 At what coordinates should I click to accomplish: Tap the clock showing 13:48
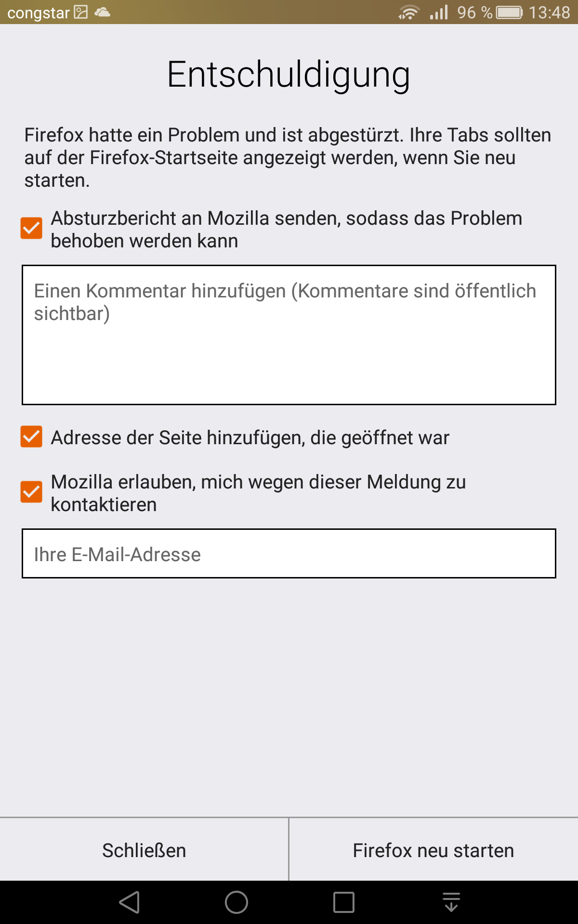click(549, 13)
